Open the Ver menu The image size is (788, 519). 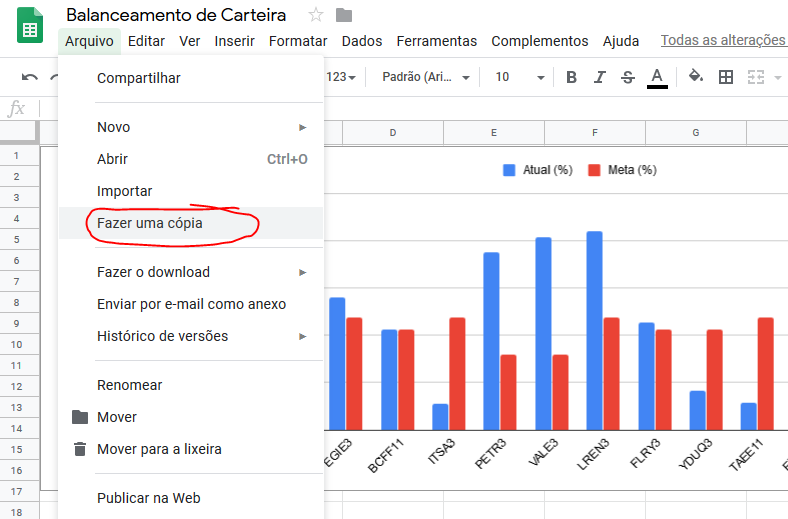pyautogui.click(x=189, y=41)
